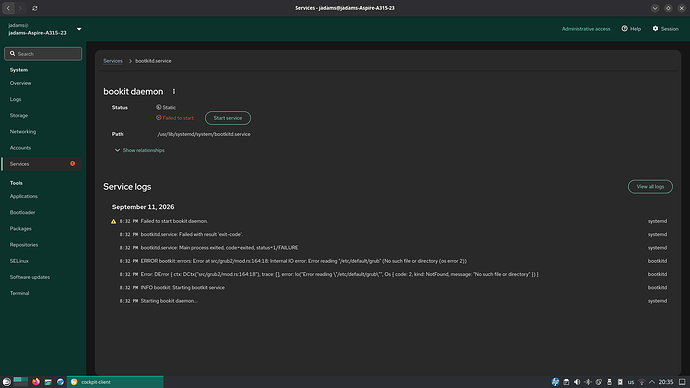Click the cockpit-client taskbar entry
This screenshot has height=388, width=690.
[115, 382]
